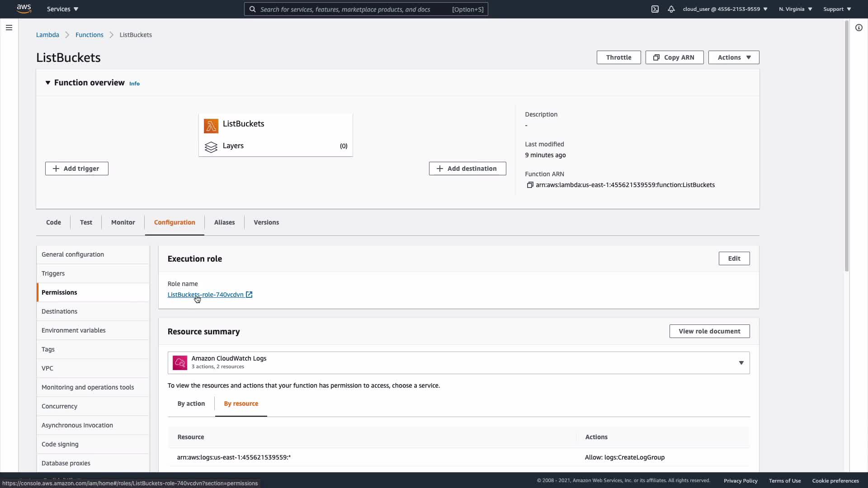Screen dimensions: 868x488
Task: Switch to the Monitor tab
Action: click(123, 222)
